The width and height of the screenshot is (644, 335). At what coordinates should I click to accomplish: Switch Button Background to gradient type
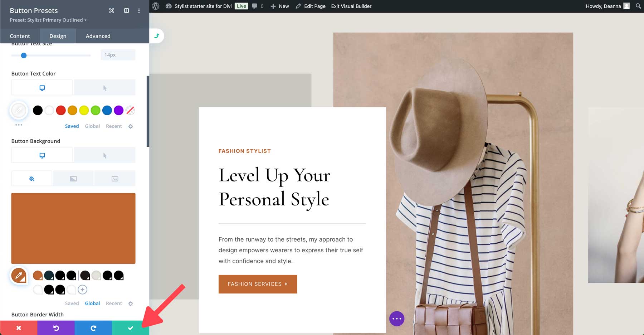coord(73,178)
